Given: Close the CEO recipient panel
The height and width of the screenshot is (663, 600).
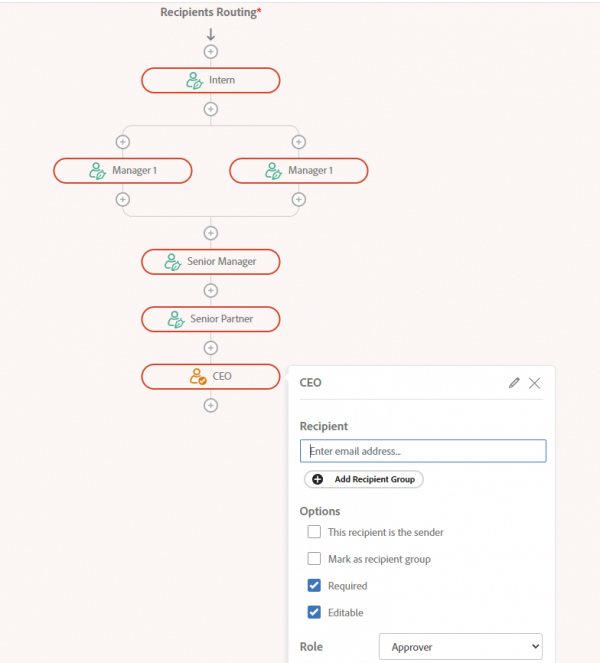Looking at the screenshot, I should tap(534, 383).
